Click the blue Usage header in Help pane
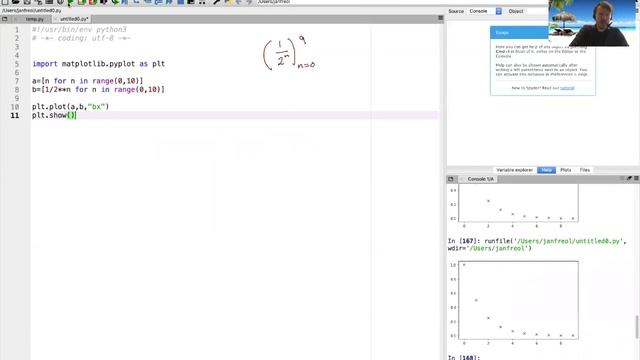Image resolution: width=640 pixels, height=360 pixels. tap(519, 33)
